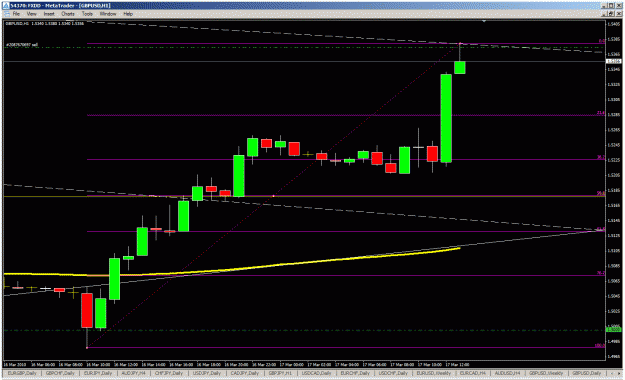
Task: Switch to the GBPCHF,Daily chart tab
Action: click(60, 373)
